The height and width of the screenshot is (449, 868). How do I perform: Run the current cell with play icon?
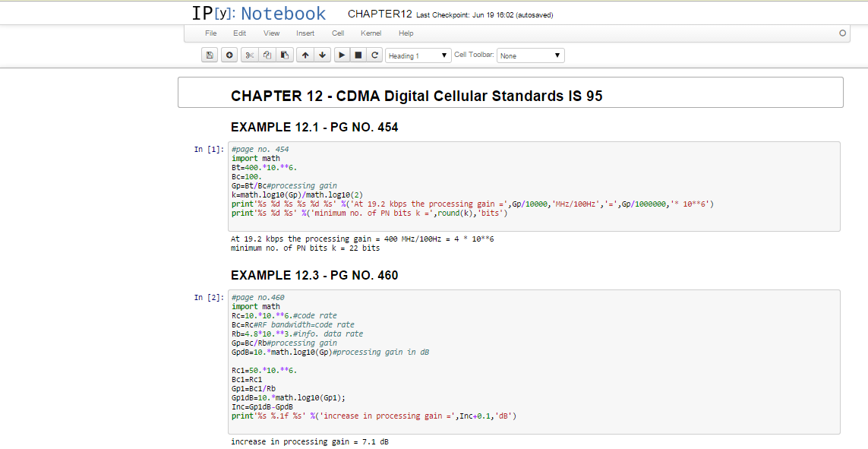(x=342, y=55)
